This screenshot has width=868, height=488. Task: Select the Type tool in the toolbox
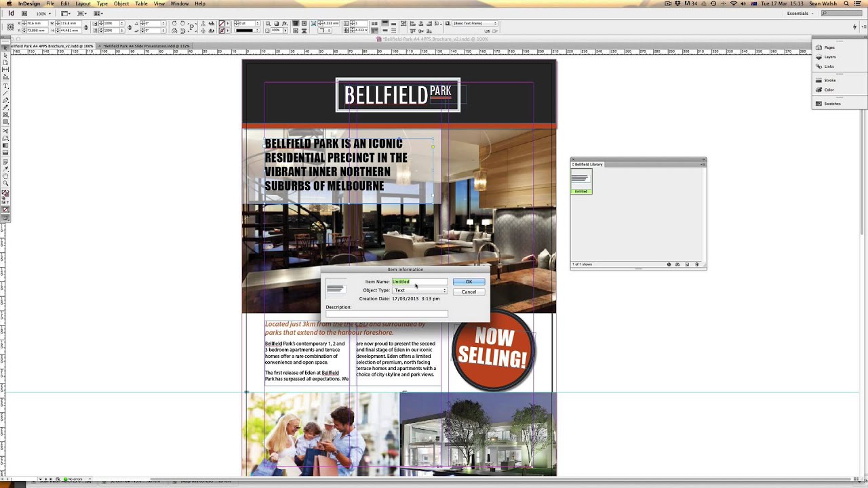click(x=5, y=85)
